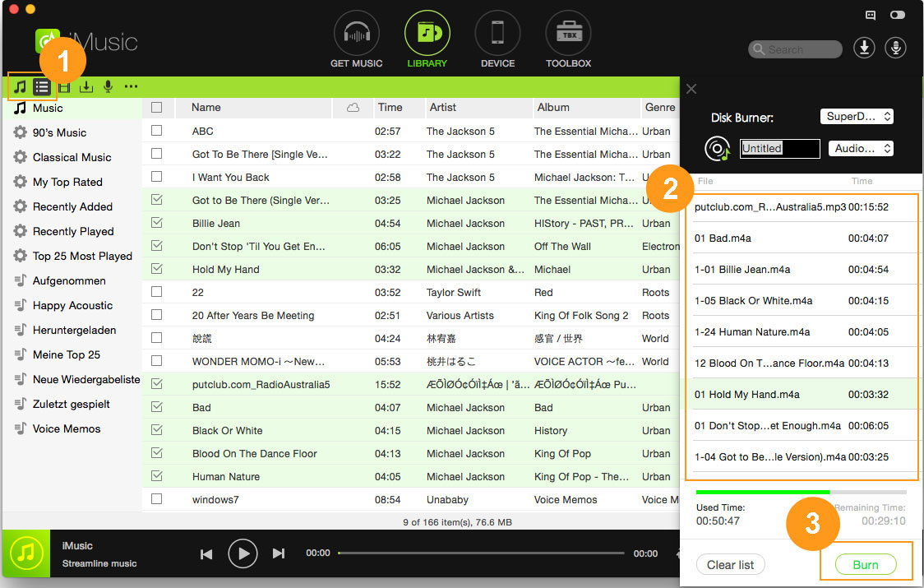This screenshot has width=924, height=588.
Task: Click the Clear list button
Action: pyautogui.click(x=730, y=565)
